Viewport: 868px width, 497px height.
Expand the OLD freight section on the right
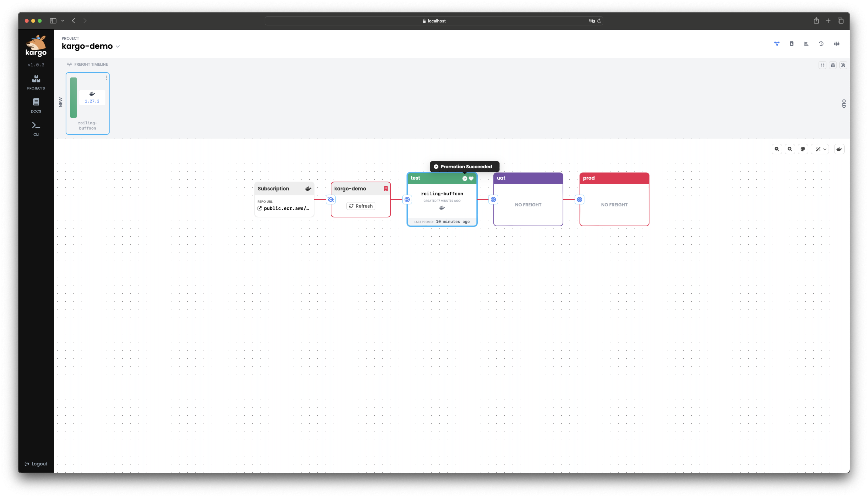click(x=844, y=104)
